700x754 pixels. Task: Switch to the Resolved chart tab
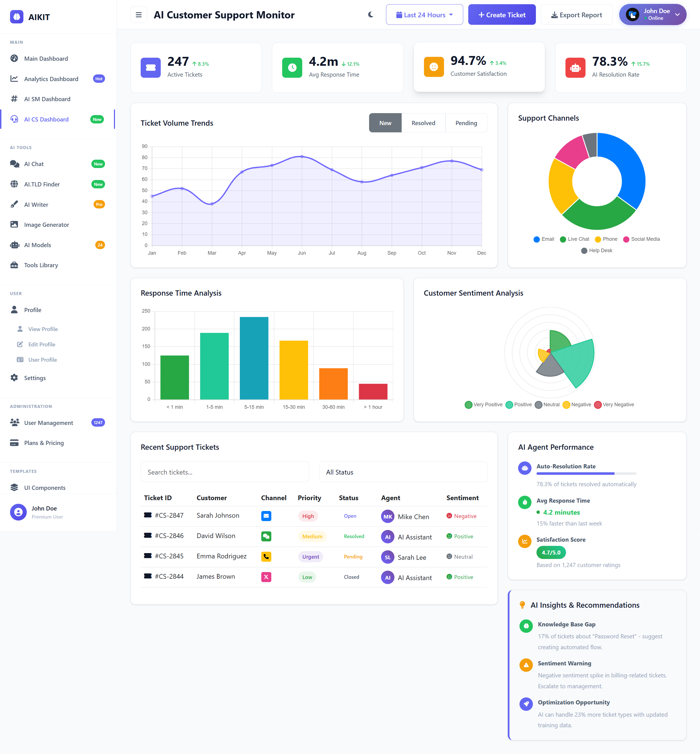tap(423, 123)
